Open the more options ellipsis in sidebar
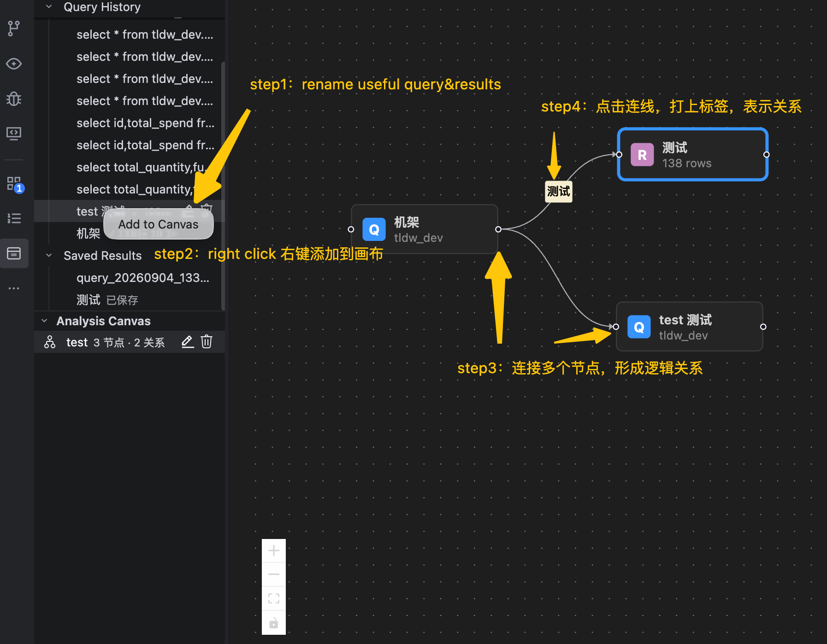 (x=14, y=288)
